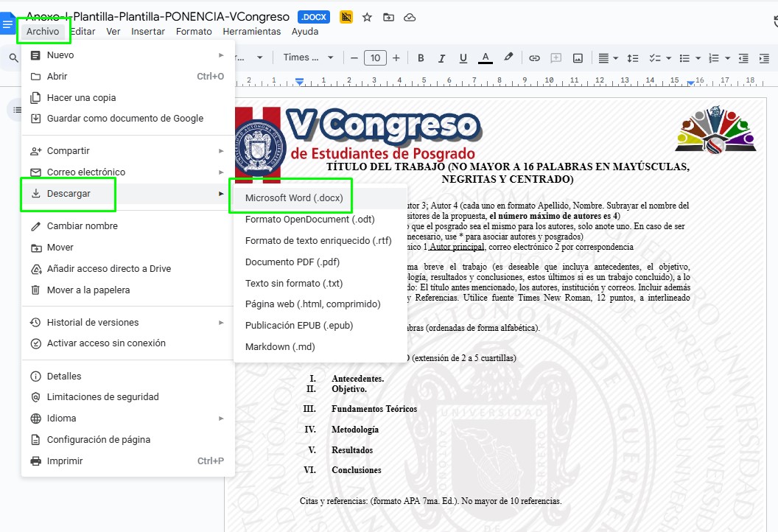Open the Insertar menu
The width and height of the screenshot is (778, 532).
[148, 32]
